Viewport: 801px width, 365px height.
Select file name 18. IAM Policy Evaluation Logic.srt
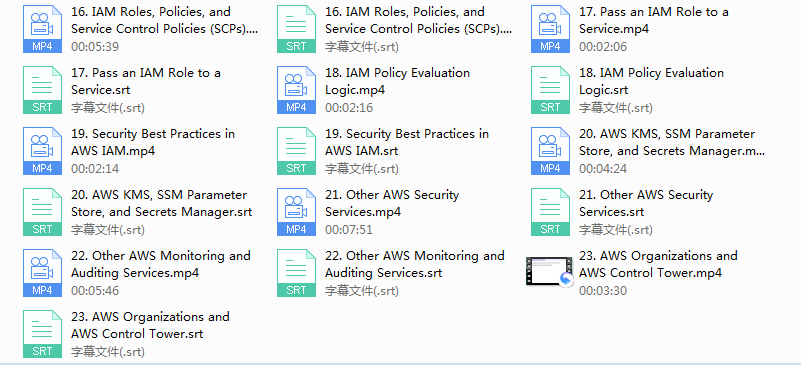coord(651,81)
